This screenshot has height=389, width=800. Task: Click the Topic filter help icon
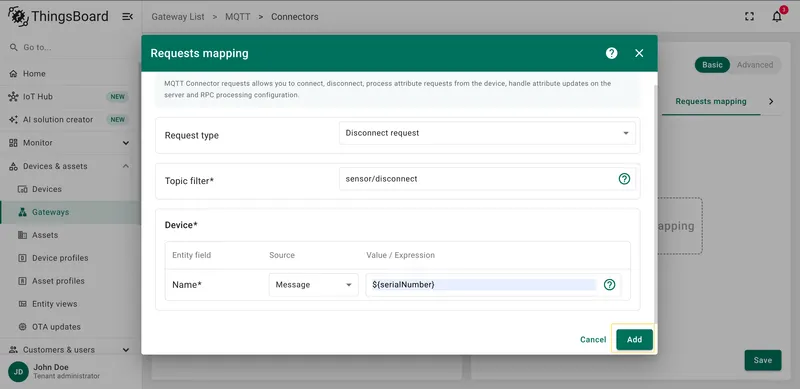pos(624,179)
